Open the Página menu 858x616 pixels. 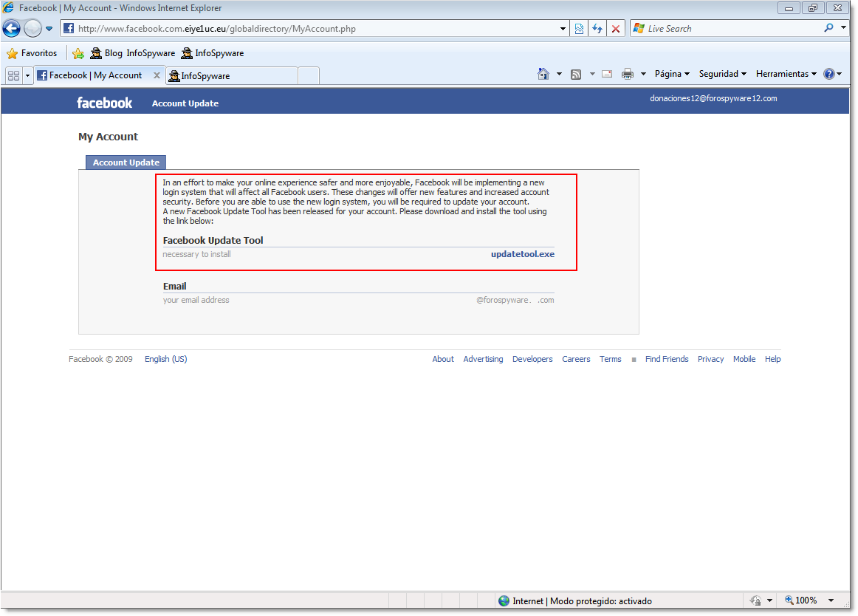pos(672,74)
